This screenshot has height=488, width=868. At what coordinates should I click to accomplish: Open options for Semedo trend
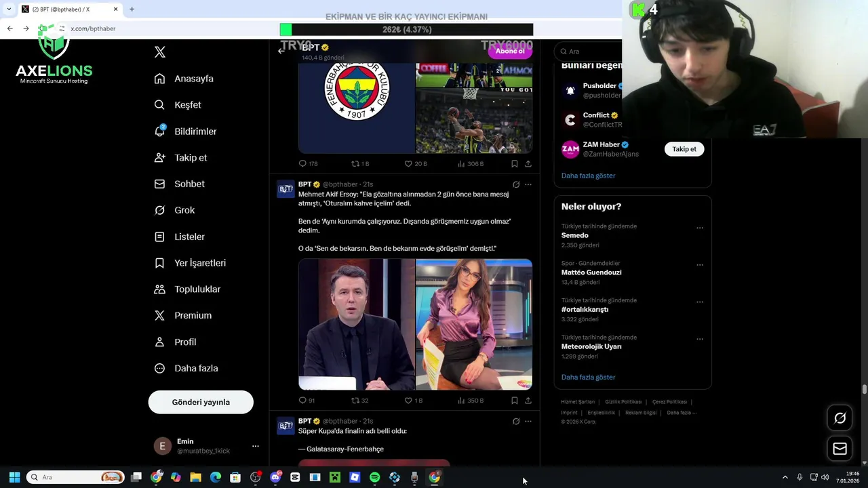(700, 228)
